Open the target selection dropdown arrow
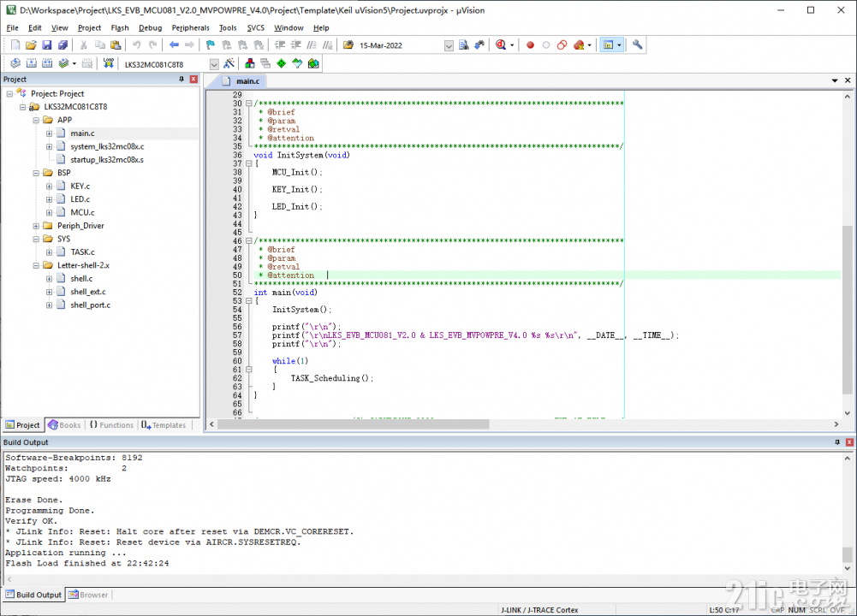The width and height of the screenshot is (857, 616). 214,64
